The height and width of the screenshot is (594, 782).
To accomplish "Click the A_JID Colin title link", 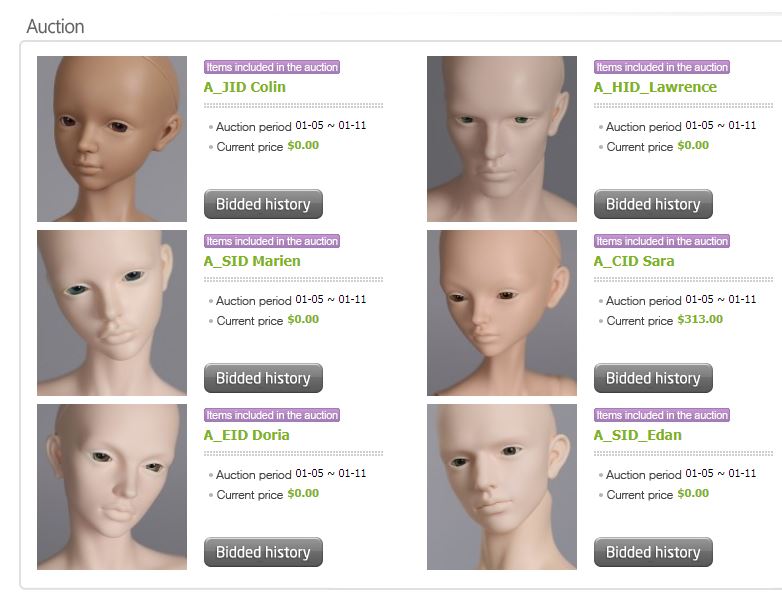I will coord(245,87).
